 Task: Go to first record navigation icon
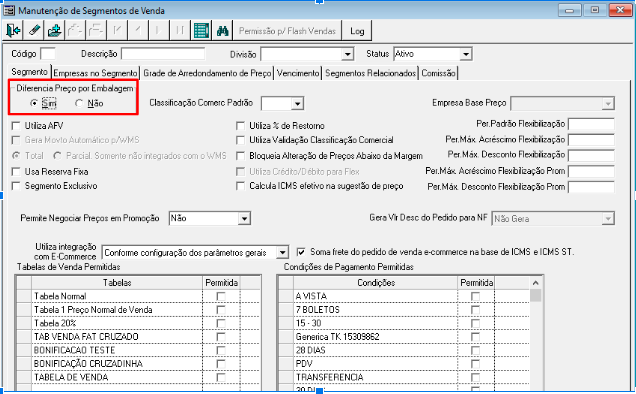click(x=117, y=31)
